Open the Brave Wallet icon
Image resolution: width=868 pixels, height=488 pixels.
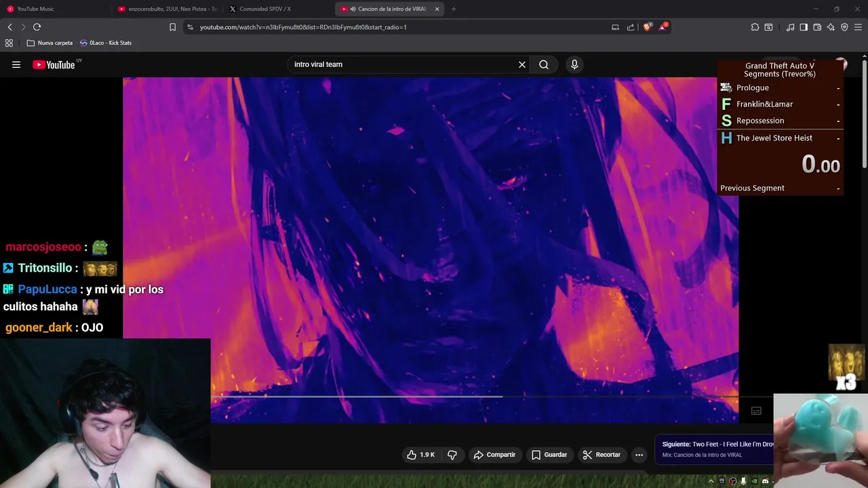point(817,27)
